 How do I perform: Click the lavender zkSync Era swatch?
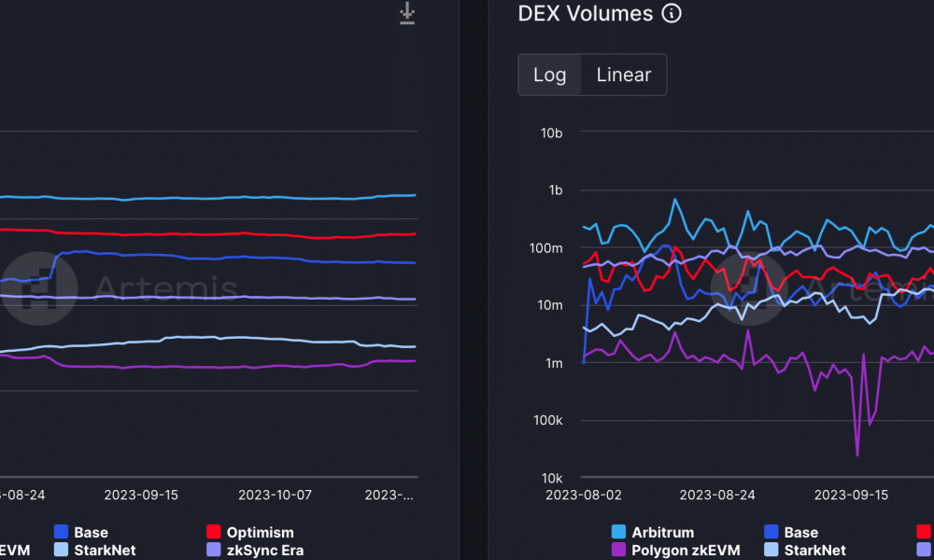(213, 550)
